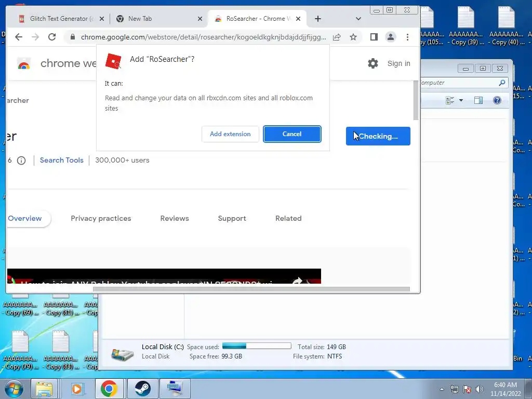Click Local Disk (C:) drive icon
Screen dimensions: 532x399
123,353
